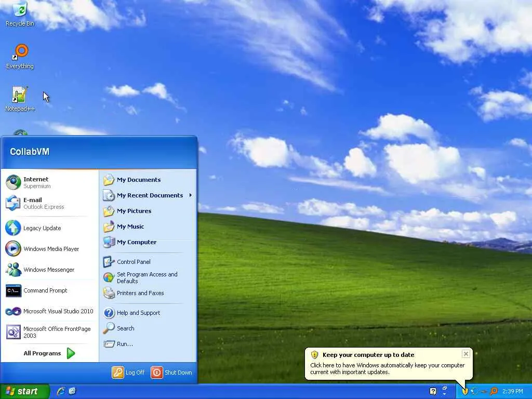Click the CollabVM user name header
Image resolution: width=532 pixels, height=399 pixels.
click(30, 152)
